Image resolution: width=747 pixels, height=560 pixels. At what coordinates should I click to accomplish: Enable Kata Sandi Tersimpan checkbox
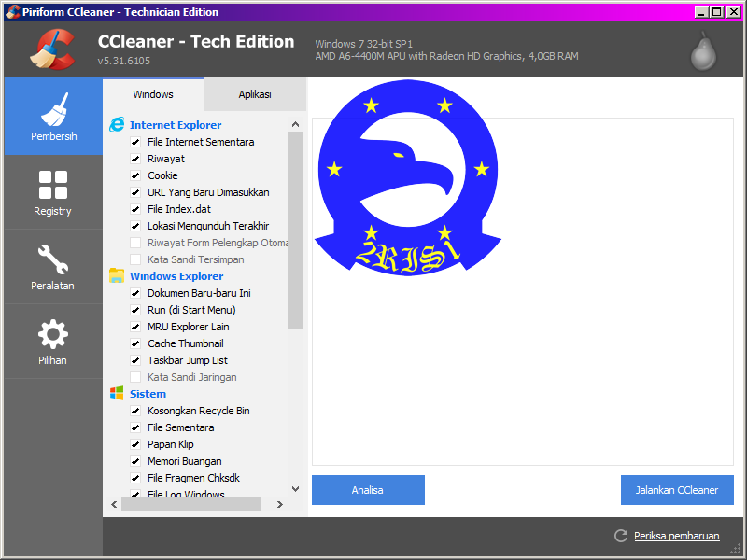coord(135,259)
